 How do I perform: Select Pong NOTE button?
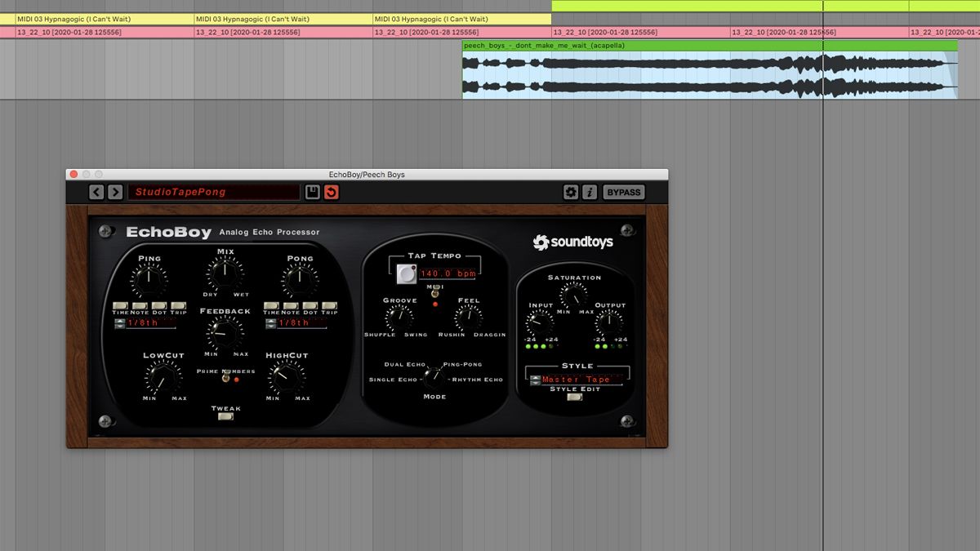click(x=291, y=305)
